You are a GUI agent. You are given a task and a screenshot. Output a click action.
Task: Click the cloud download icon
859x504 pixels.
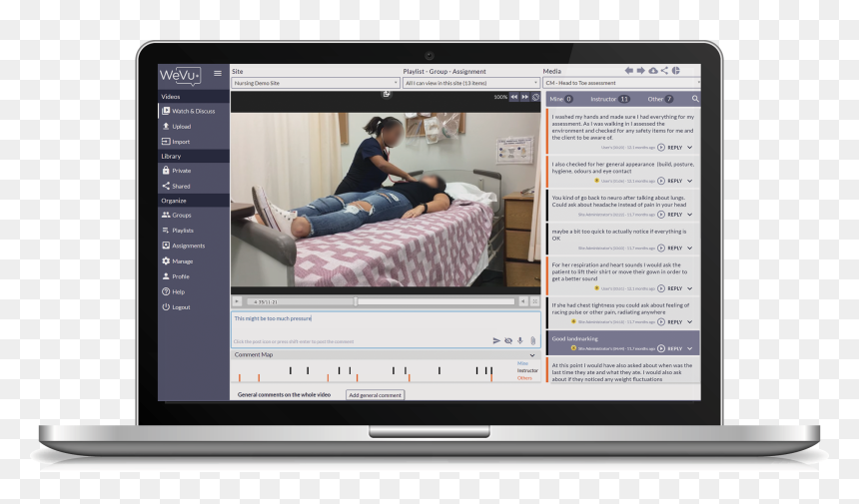tap(653, 71)
